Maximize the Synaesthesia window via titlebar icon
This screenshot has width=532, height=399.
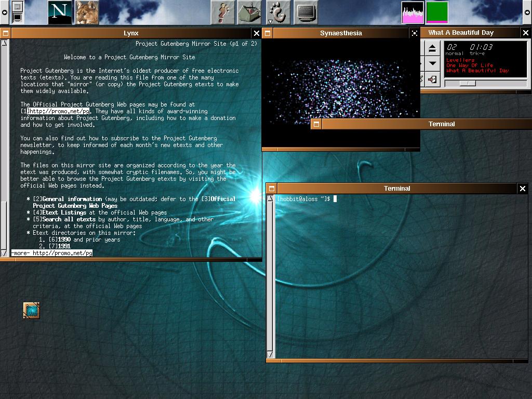point(415,33)
